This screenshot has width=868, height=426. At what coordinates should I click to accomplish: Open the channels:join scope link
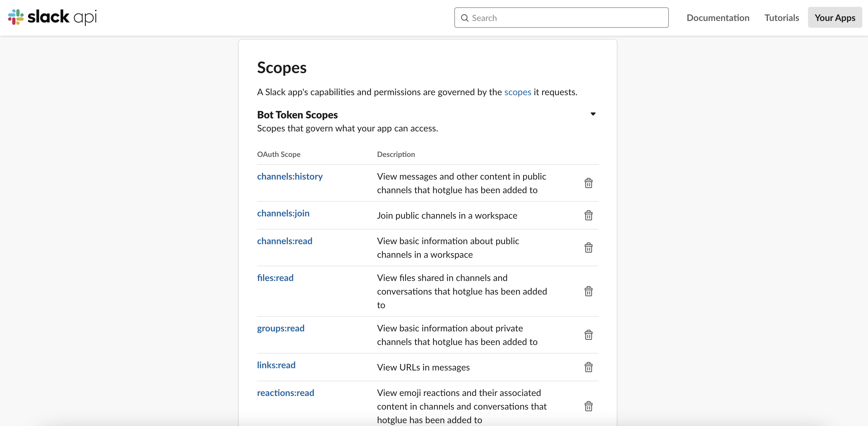click(283, 213)
